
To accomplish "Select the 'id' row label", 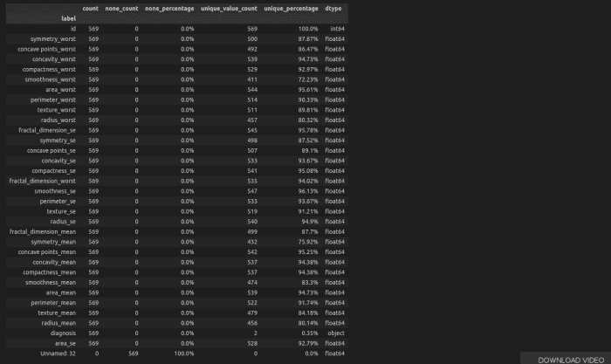I will [x=73, y=29].
